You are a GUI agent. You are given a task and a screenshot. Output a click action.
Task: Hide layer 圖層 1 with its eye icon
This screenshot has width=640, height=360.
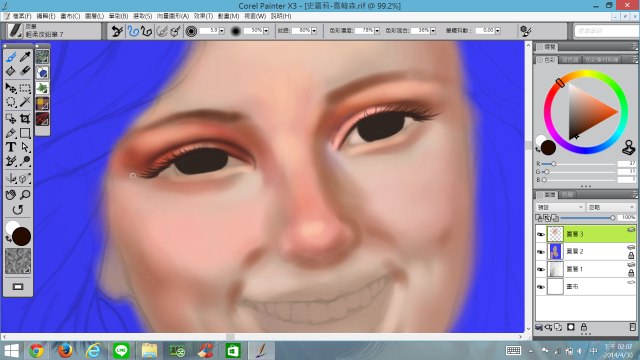541,269
